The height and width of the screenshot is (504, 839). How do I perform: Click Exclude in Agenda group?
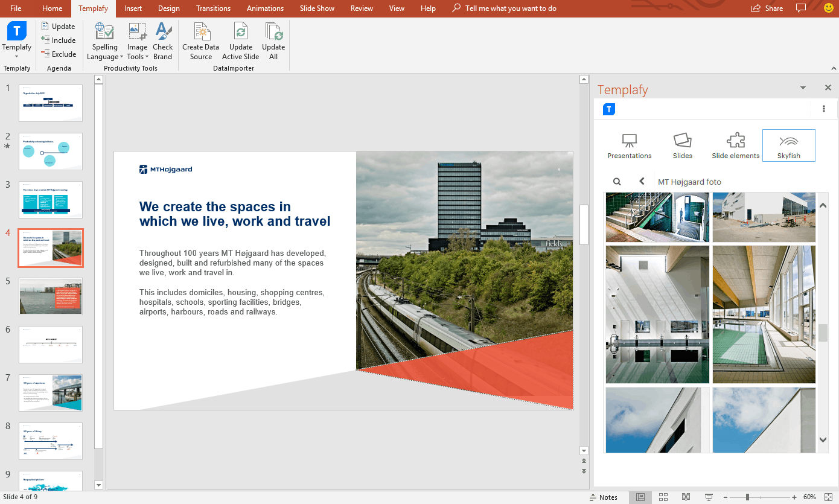58,54
